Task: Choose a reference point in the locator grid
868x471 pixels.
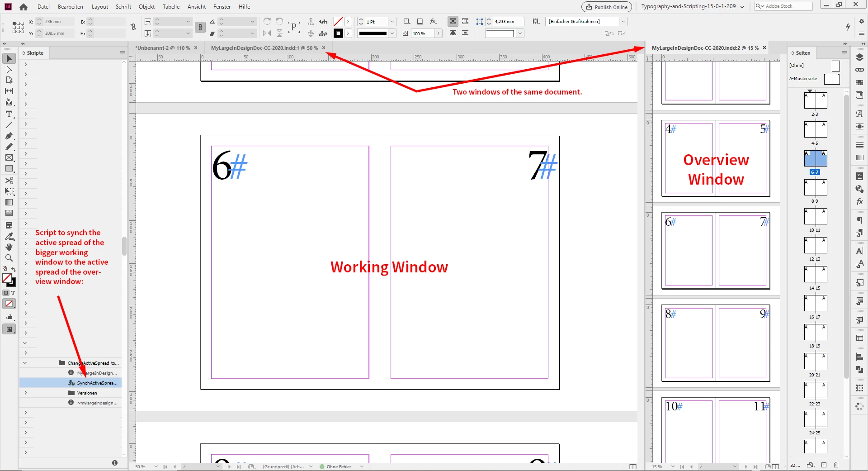Action: pos(18,27)
